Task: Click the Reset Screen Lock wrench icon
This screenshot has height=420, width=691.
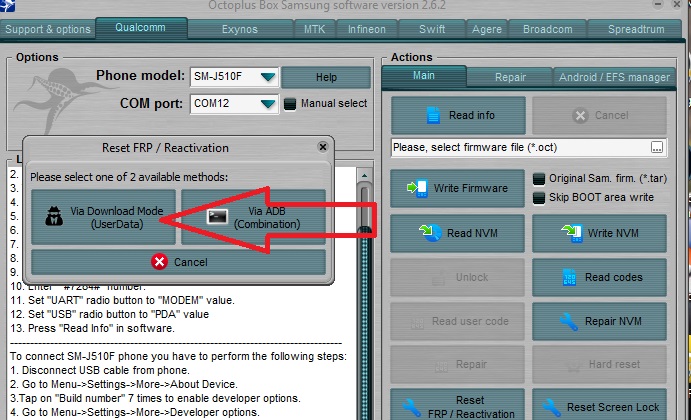Action: pyautogui.click(x=551, y=408)
